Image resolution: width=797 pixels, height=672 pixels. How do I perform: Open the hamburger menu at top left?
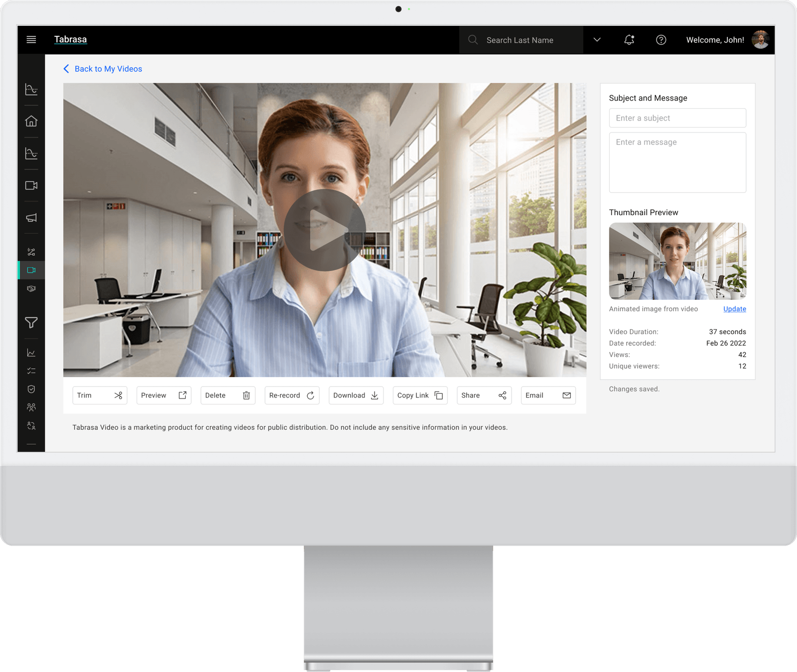(x=31, y=39)
